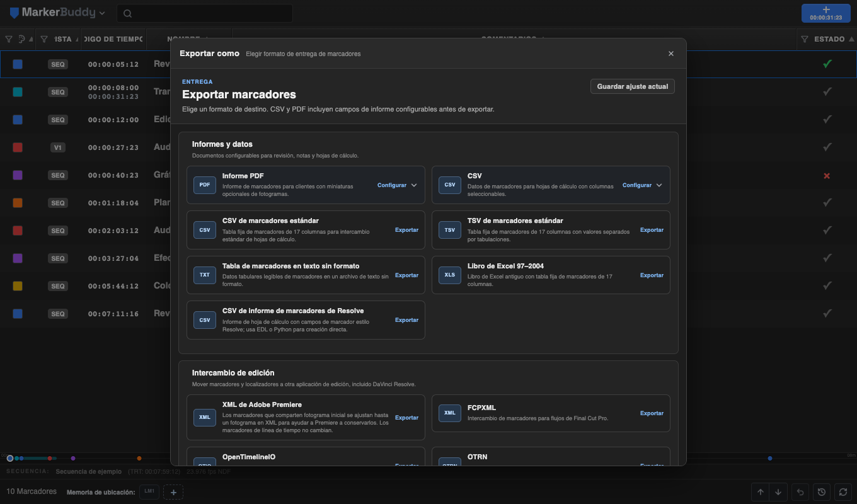Toggle the green check status of the 00:00:05:12 marker

coord(827,64)
